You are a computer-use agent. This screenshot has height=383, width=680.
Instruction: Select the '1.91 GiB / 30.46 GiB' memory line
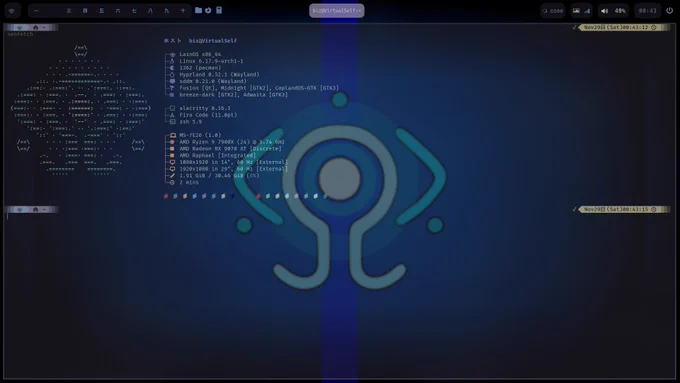(x=219, y=176)
